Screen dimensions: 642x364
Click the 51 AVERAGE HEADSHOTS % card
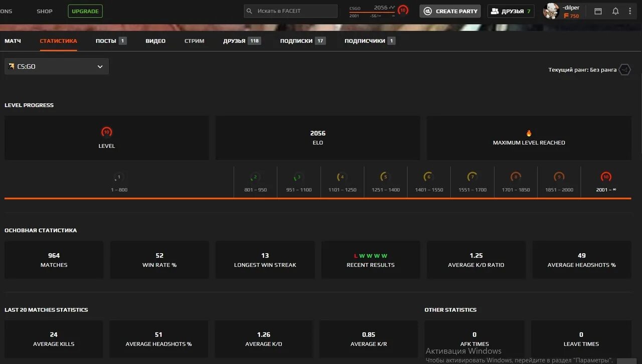pyautogui.click(x=158, y=339)
